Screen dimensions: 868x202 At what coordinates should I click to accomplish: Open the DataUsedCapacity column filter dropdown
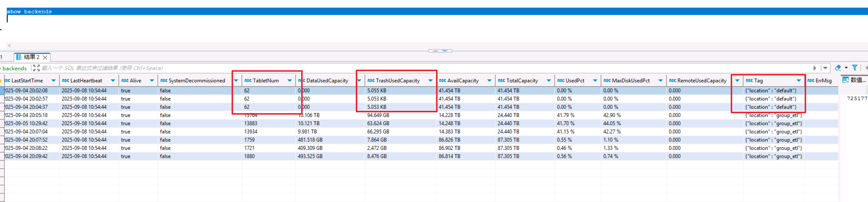(x=359, y=81)
